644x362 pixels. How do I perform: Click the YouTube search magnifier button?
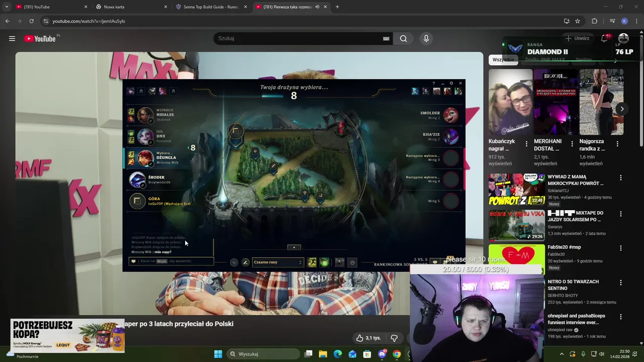point(404,39)
